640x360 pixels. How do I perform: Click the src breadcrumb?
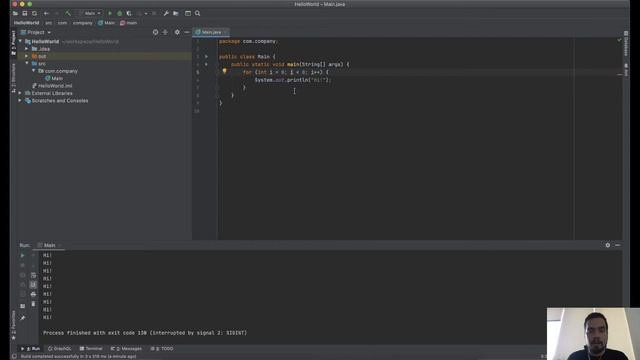tap(49, 23)
